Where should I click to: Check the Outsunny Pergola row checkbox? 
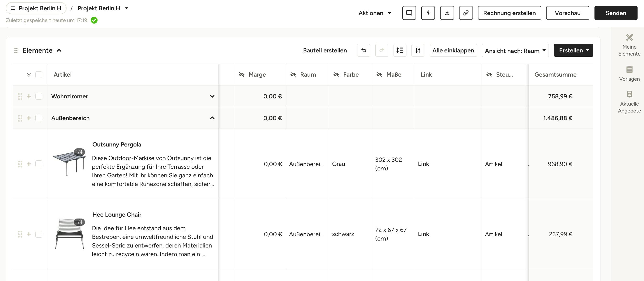click(39, 164)
